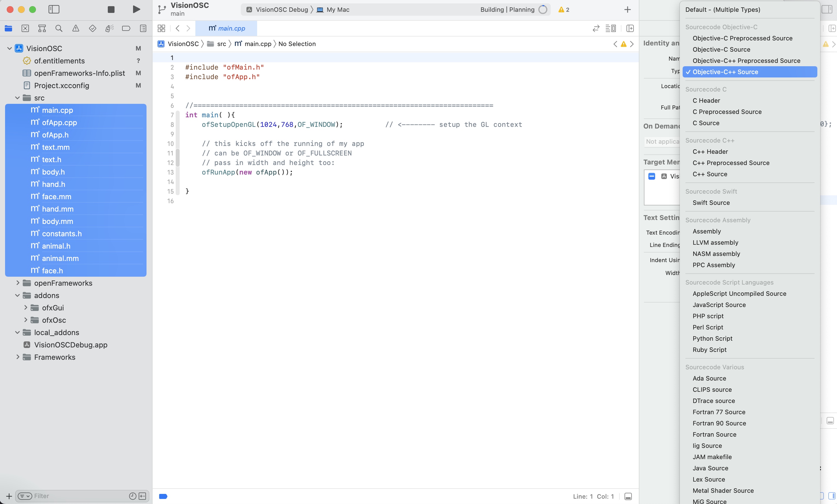Open the Breakpoint navigator icon
The height and width of the screenshot is (504, 837).
126,28
